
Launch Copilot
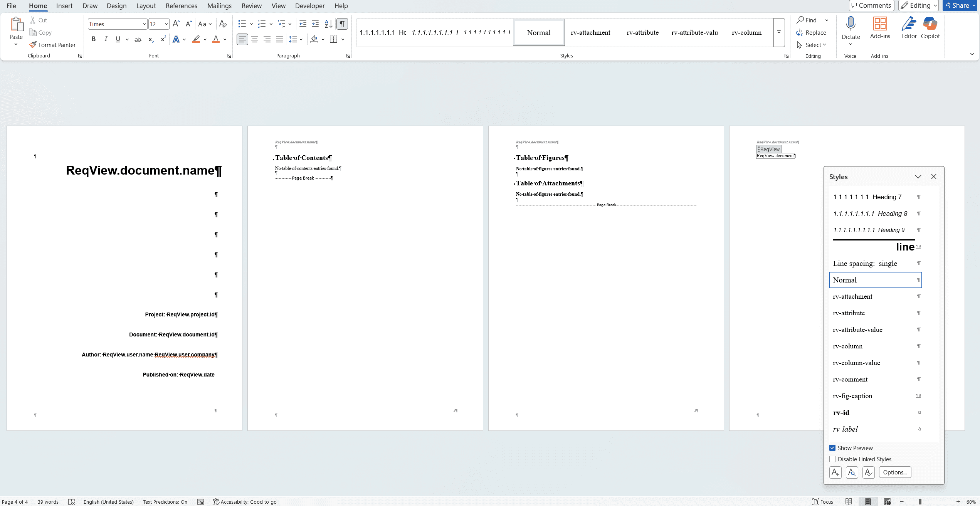(x=930, y=28)
